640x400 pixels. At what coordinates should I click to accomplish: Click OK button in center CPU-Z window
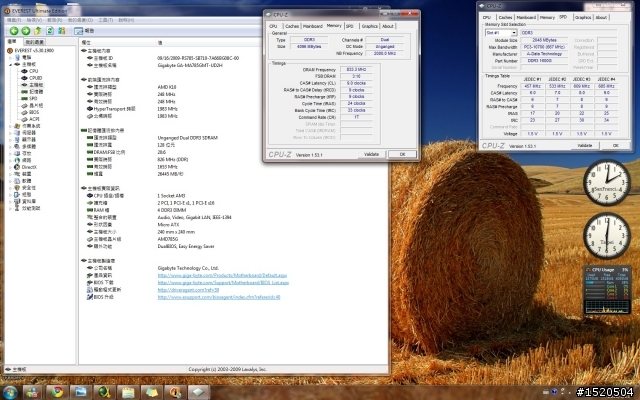(402, 154)
